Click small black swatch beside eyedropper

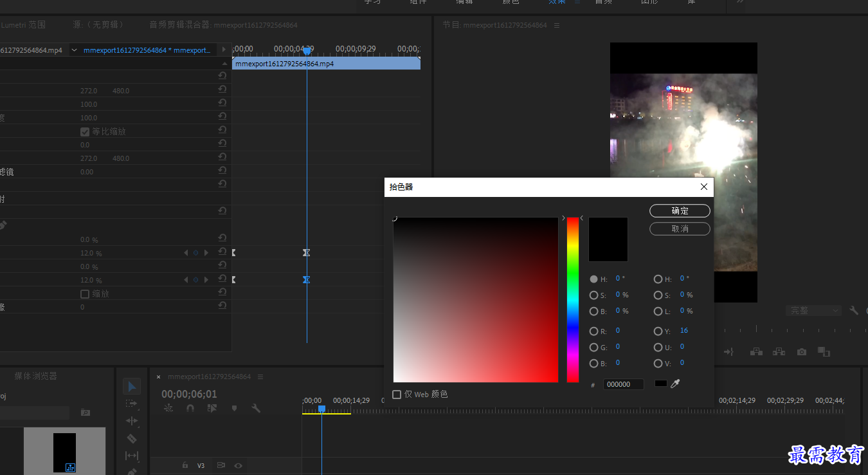click(x=660, y=384)
